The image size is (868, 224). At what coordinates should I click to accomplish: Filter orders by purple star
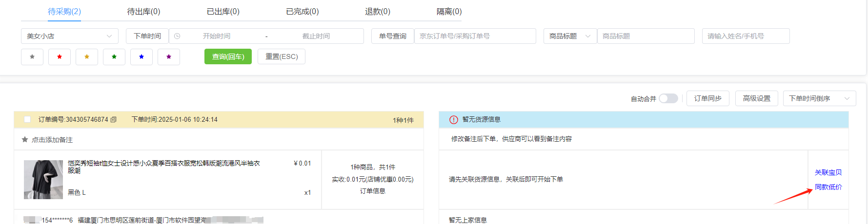point(169,57)
